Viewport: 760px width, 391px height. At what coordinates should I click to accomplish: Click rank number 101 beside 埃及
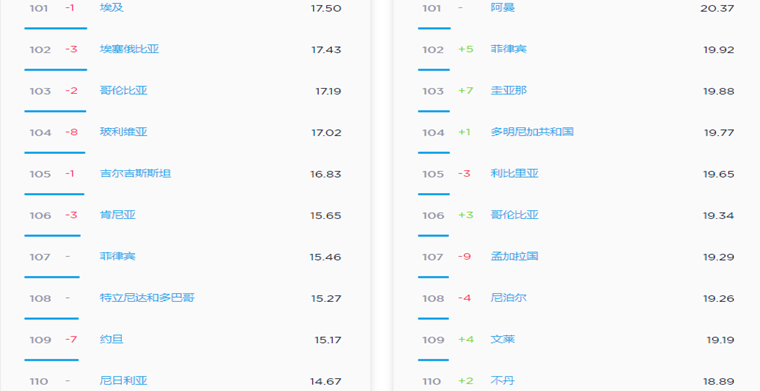tap(39, 8)
